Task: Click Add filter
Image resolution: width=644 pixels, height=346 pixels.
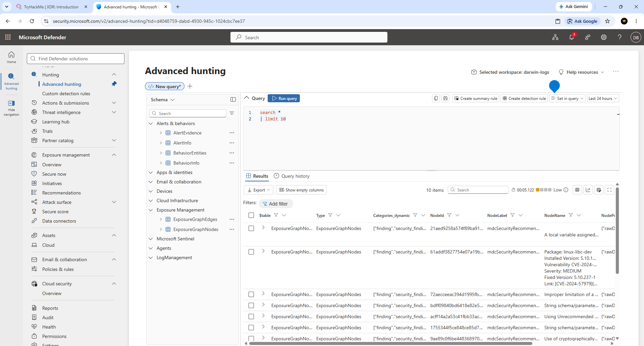Action: [x=276, y=204]
